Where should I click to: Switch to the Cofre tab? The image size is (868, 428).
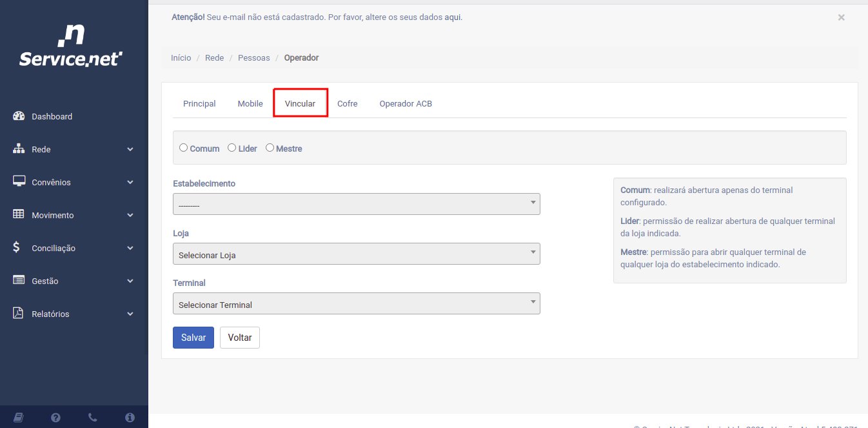pos(347,103)
